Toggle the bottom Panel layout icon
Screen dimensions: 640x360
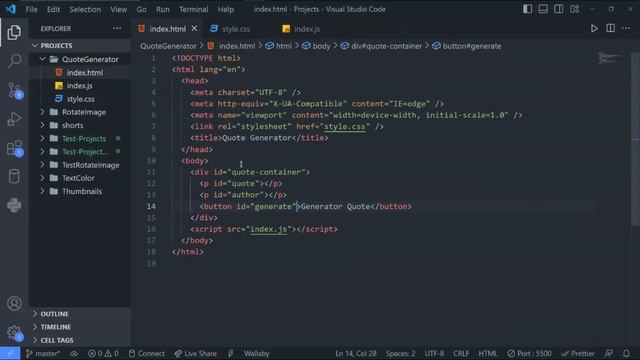(543, 9)
